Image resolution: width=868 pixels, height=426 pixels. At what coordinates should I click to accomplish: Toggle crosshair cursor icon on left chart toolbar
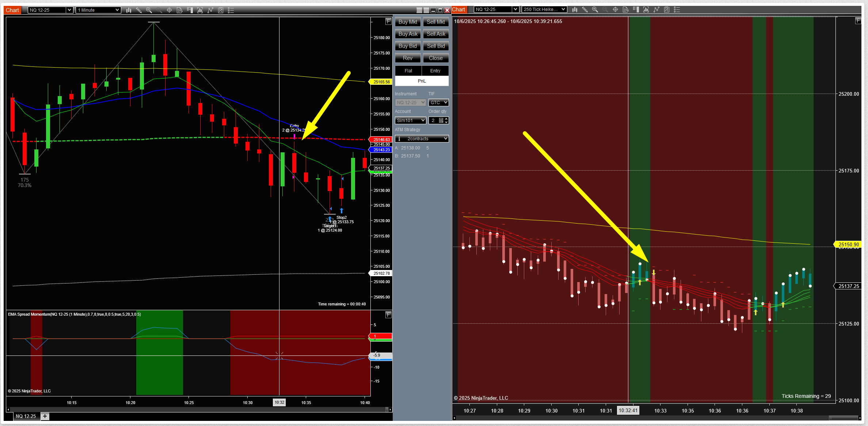[169, 10]
